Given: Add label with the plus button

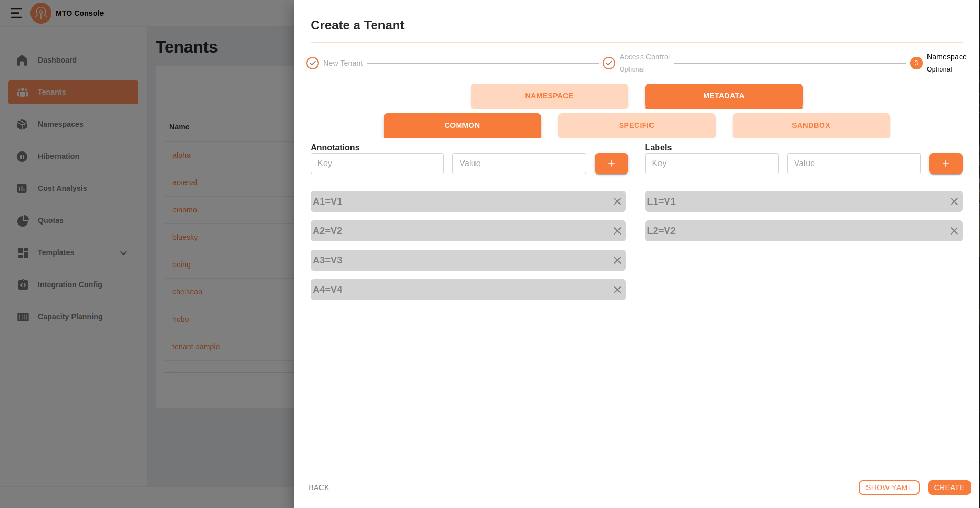Looking at the screenshot, I should coord(946,164).
